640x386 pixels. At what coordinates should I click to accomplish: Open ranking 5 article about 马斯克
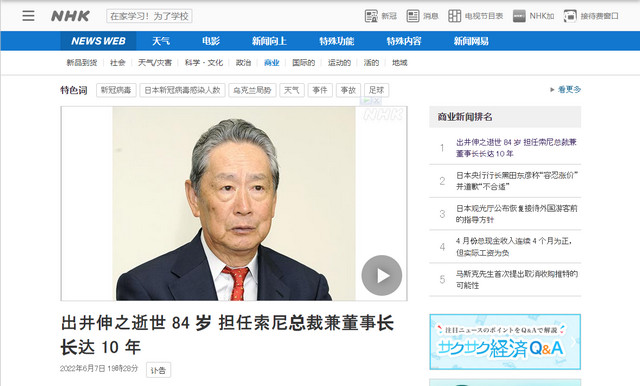517,280
